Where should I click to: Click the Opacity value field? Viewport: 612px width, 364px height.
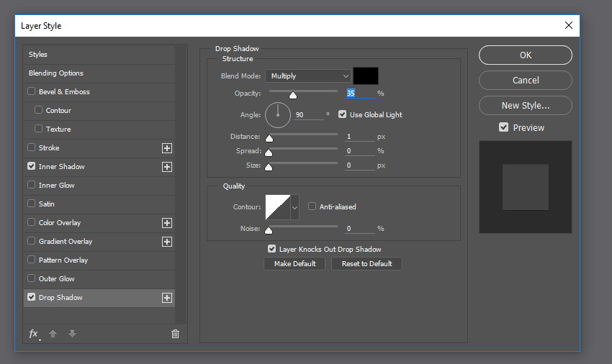(360, 94)
